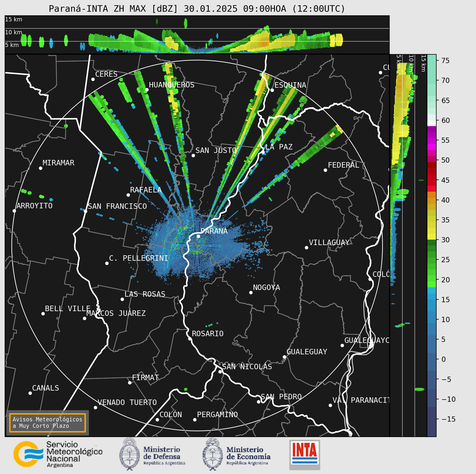Click the LA PAZ city label
Screen dimensions: 476x474
point(279,147)
